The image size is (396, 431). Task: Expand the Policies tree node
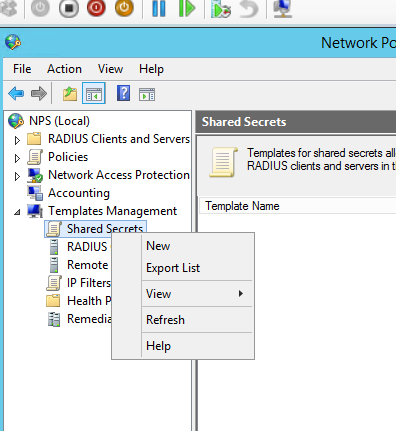tap(17, 158)
